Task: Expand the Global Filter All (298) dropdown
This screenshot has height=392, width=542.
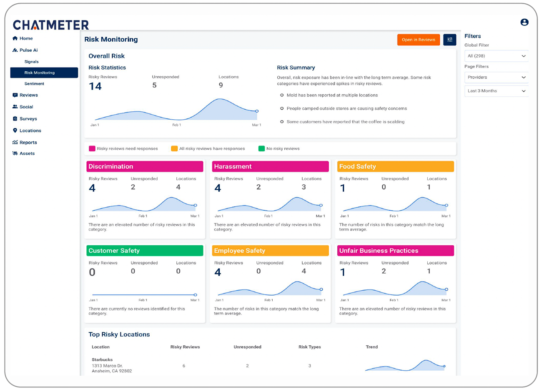Action: point(496,56)
